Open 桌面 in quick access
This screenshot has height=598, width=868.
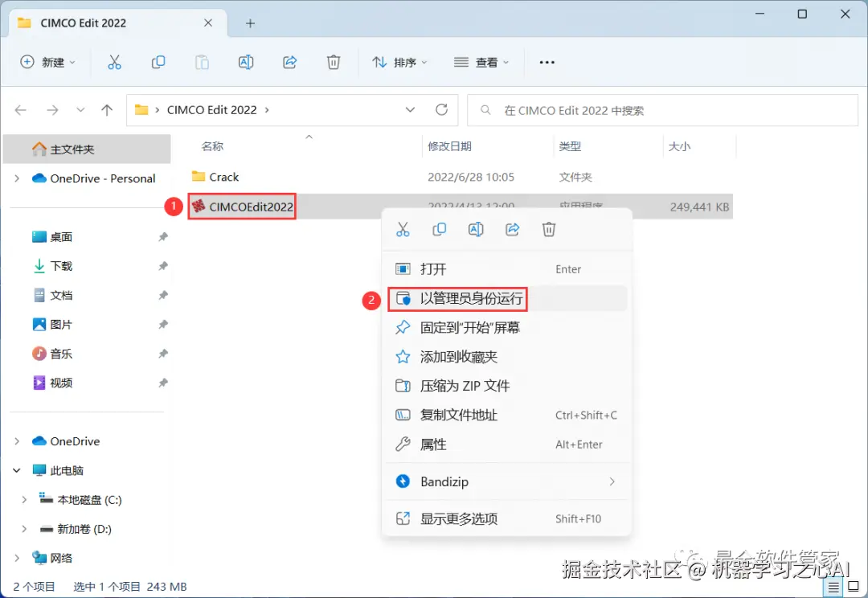61,237
